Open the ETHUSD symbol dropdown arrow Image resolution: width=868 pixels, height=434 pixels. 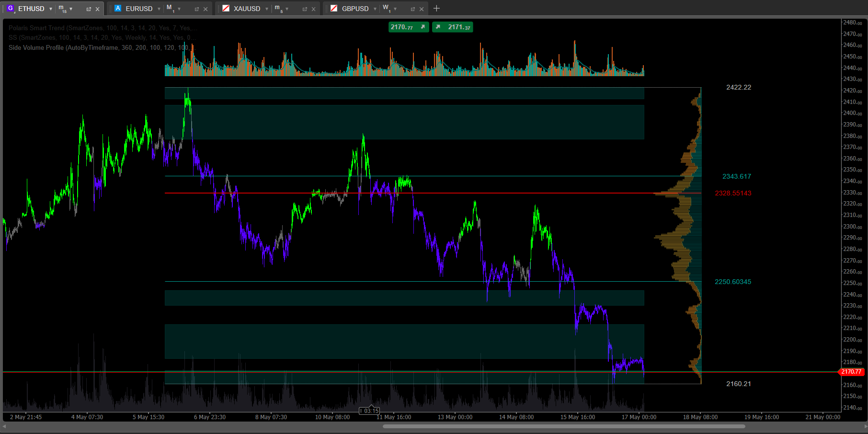51,9
